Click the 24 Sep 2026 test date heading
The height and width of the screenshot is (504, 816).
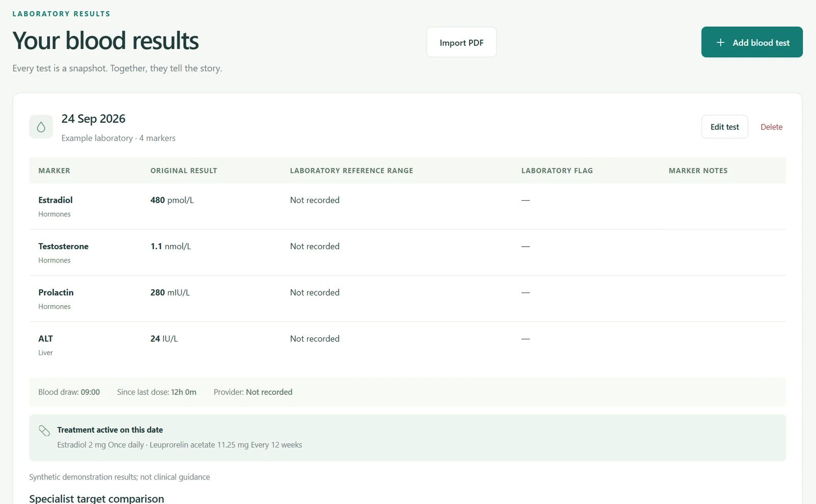(93, 119)
